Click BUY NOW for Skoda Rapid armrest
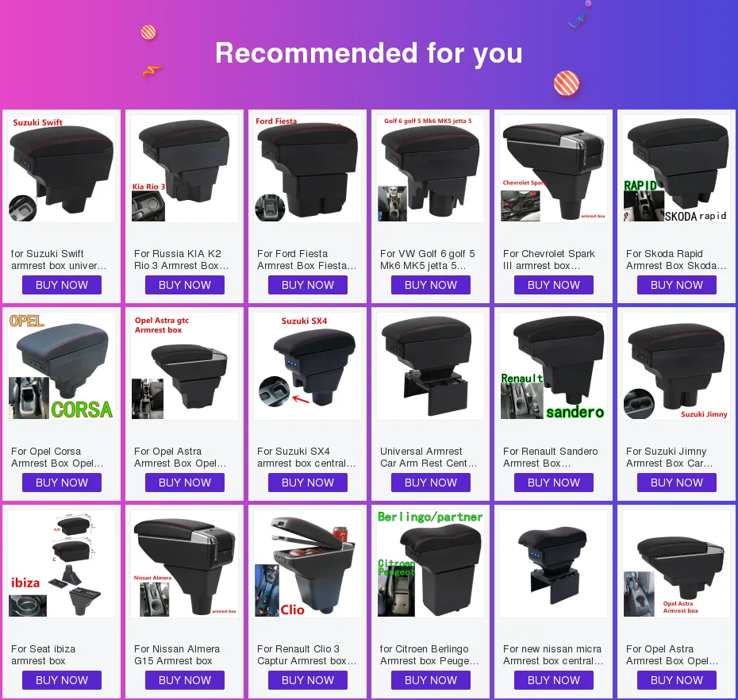The height and width of the screenshot is (700, 738). [677, 285]
